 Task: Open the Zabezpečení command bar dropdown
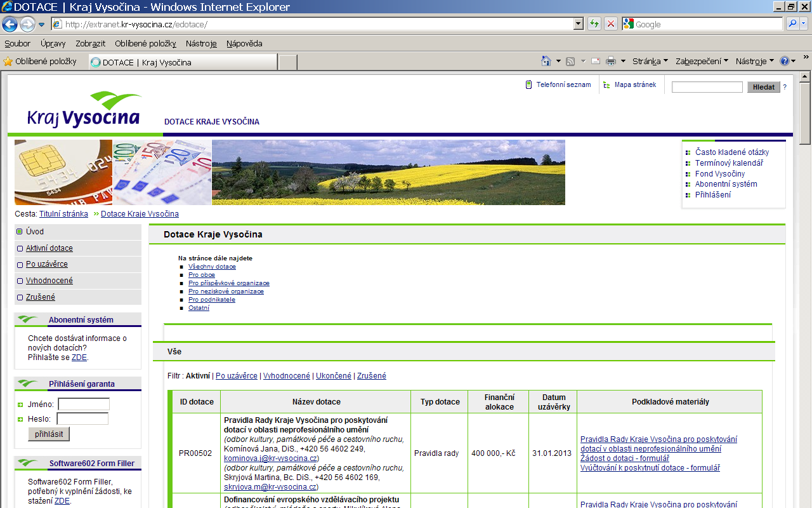tap(702, 62)
